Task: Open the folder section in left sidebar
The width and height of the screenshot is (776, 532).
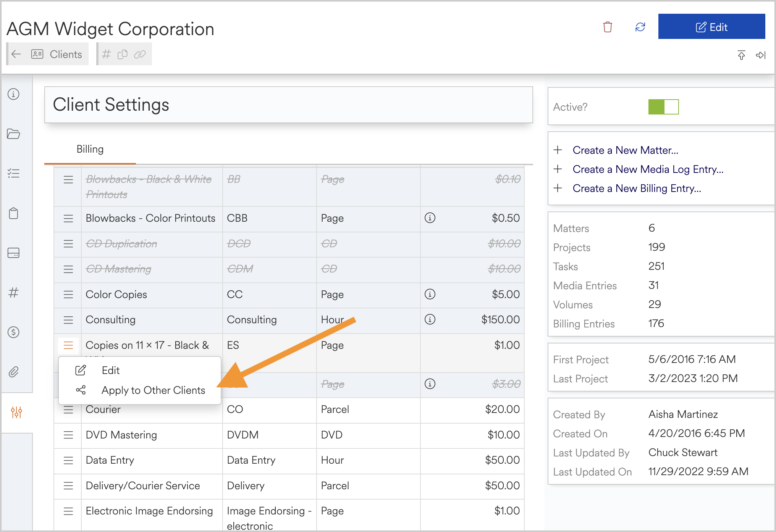Action: tap(14, 134)
